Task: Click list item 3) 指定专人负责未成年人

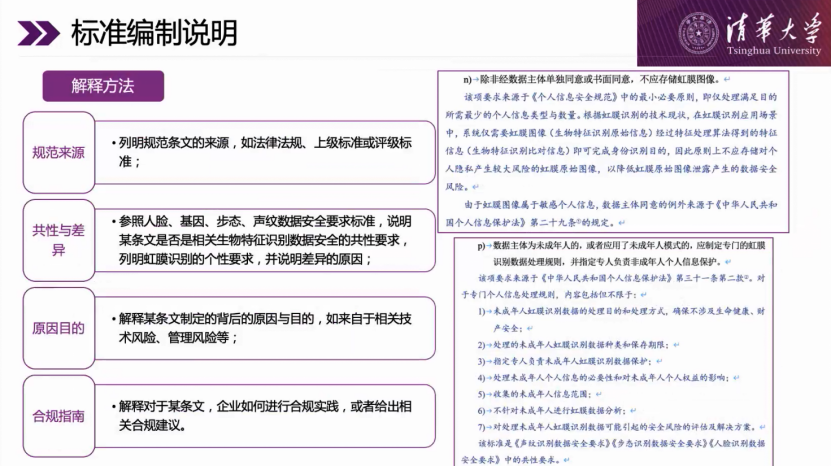Action: (570, 361)
